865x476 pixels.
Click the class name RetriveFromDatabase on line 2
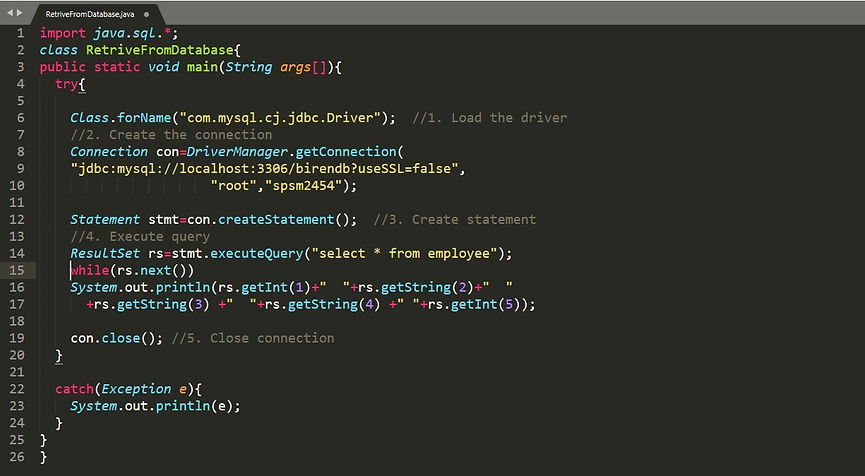[x=160, y=50]
